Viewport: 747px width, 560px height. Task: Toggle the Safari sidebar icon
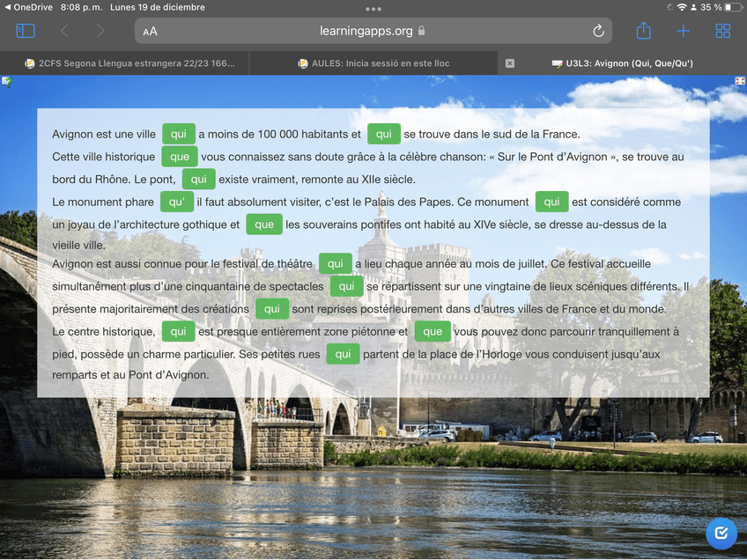pyautogui.click(x=26, y=31)
